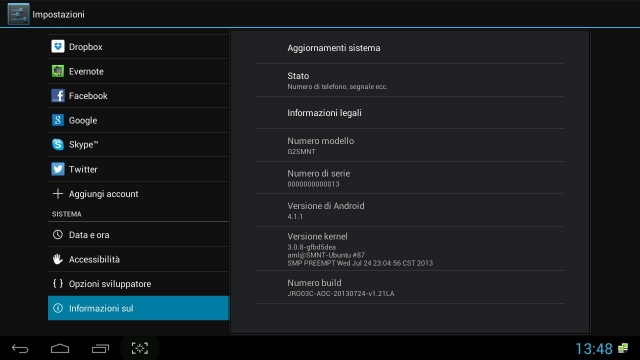This screenshot has width=640, height=360.
Task: Click the braces icon for Opzioni sviluppatore
Action: point(58,283)
